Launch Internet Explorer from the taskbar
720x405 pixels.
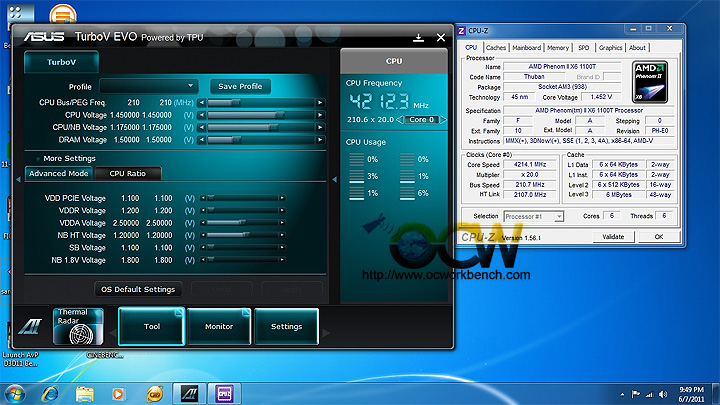pyautogui.click(x=50, y=394)
